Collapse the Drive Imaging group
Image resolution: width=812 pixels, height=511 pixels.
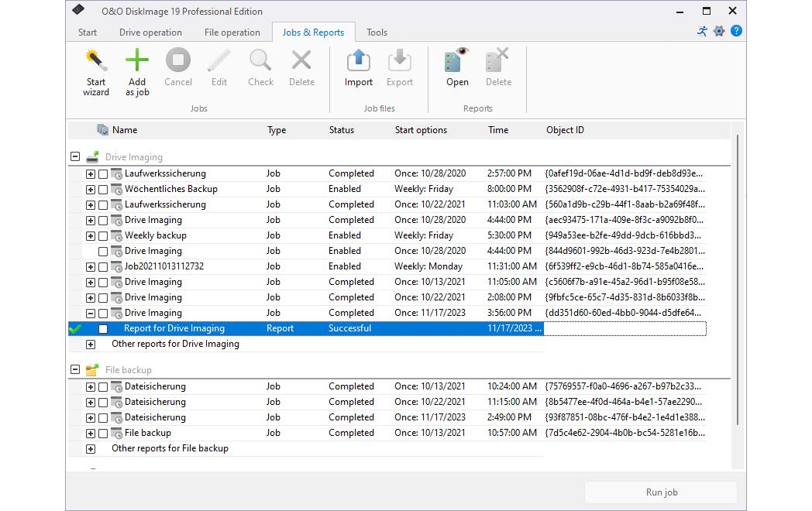(75, 156)
